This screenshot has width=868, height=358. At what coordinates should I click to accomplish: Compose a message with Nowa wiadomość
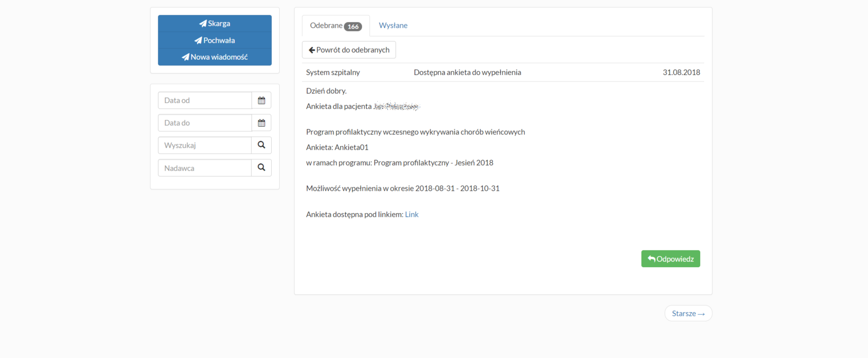pos(215,57)
